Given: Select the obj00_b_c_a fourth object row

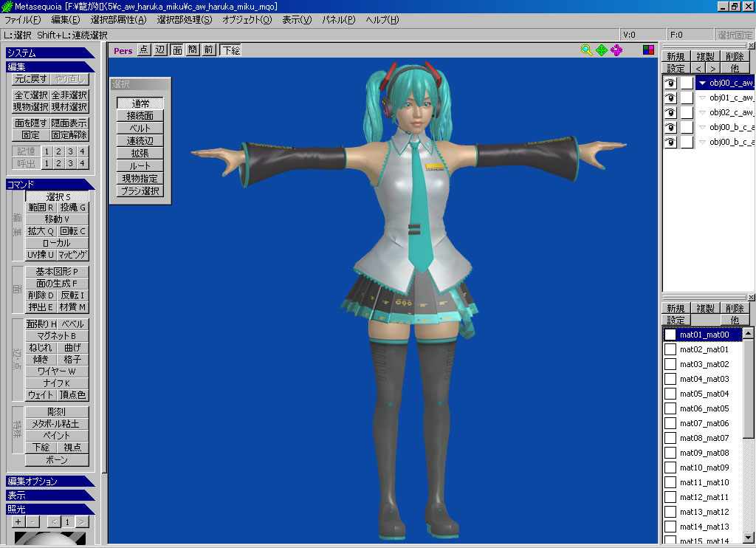Looking at the screenshot, I should pos(709,127).
